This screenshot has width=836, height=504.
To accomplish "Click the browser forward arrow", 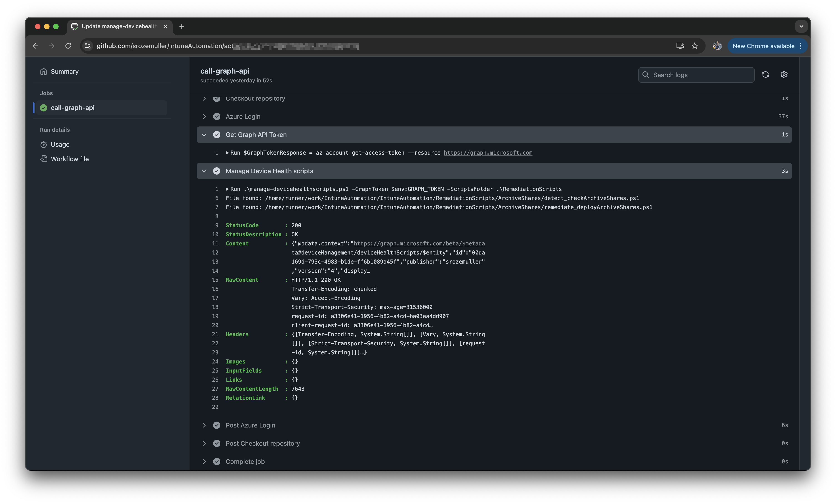I will 52,46.
